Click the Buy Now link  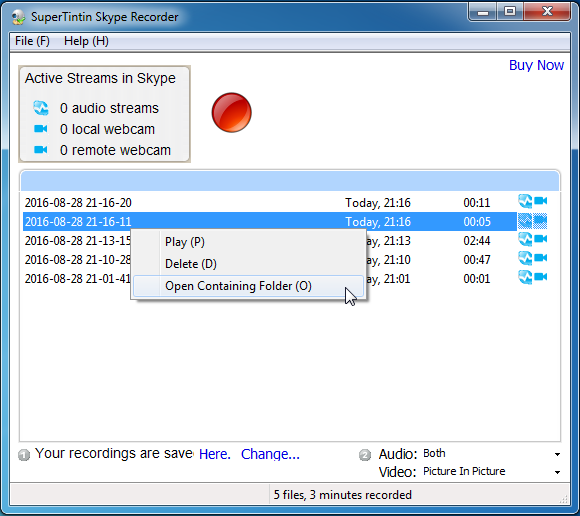tap(536, 65)
